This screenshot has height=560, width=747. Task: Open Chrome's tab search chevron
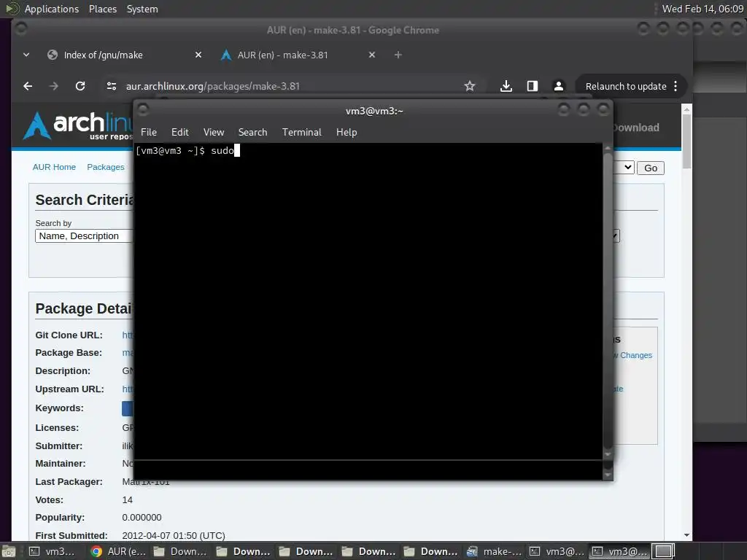click(26, 55)
